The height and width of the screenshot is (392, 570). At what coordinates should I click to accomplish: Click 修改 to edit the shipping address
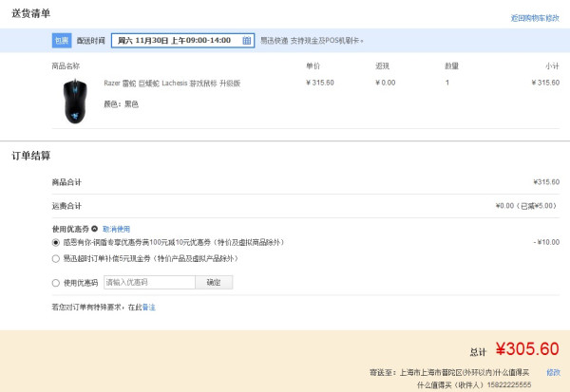click(x=553, y=372)
